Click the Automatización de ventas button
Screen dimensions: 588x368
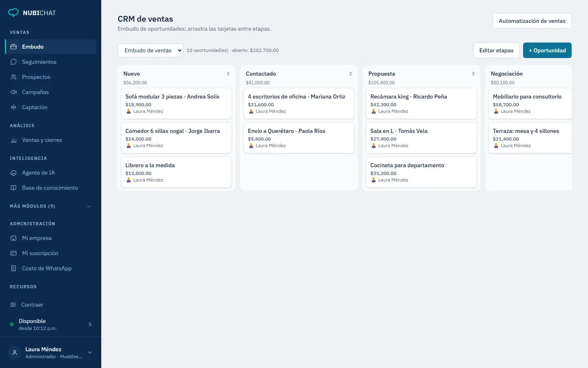(532, 21)
